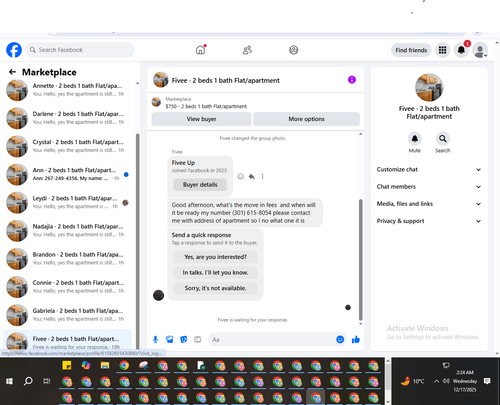The height and width of the screenshot is (405, 500).
Task: Click the Search Facebook field
Action: 80,50
